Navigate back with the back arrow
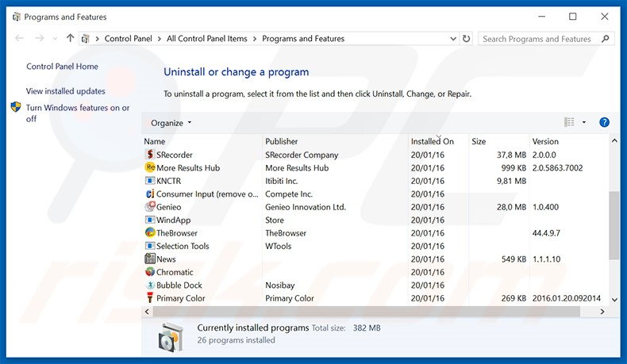 coord(19,38)
